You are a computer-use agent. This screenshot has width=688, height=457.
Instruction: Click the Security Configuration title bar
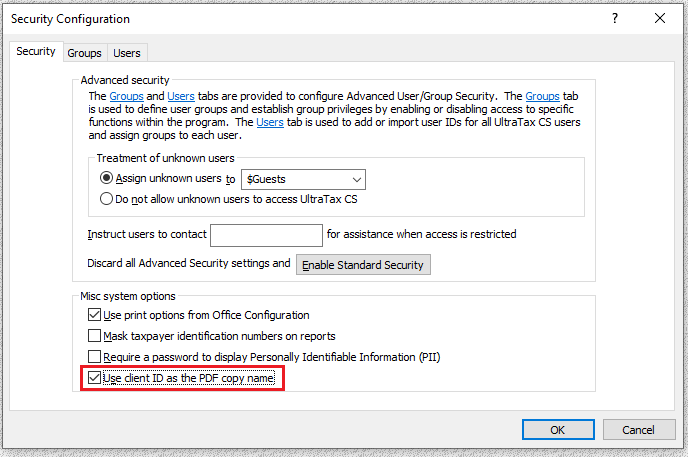[300, 19]
